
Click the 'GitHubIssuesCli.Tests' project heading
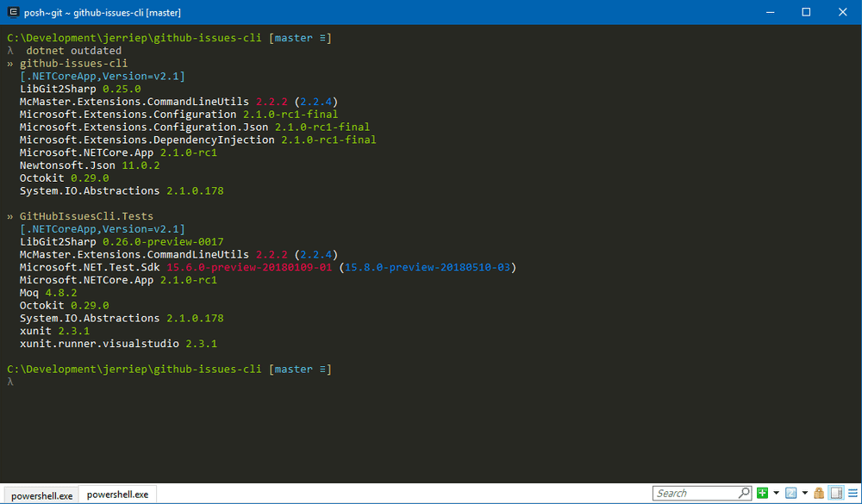(86, 216)
